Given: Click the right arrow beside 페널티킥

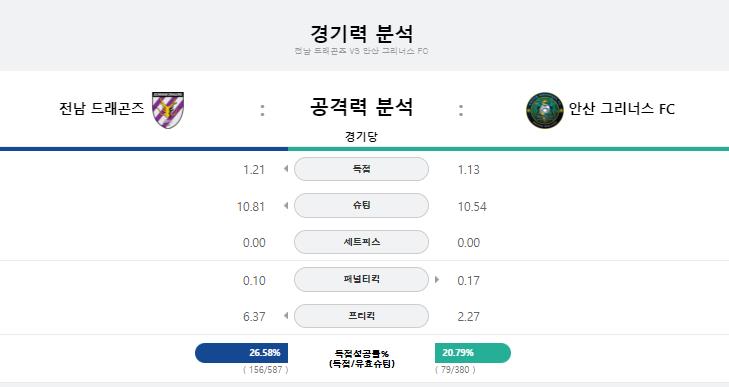Looking at the screenshot, I should pos(437,280).
